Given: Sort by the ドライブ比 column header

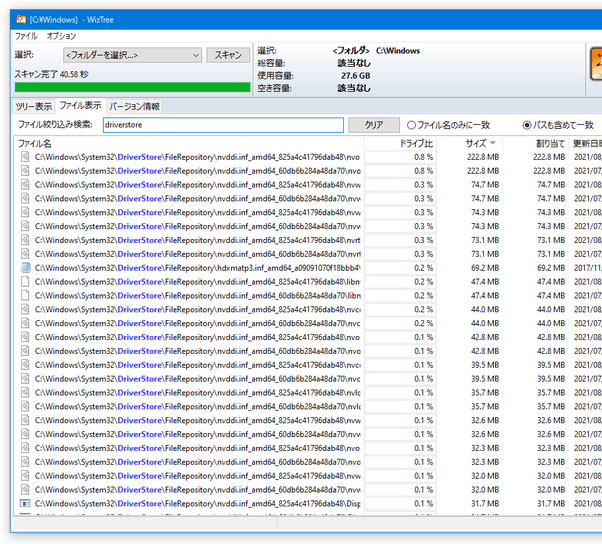Looking at the screenshot, I should 400,144.
